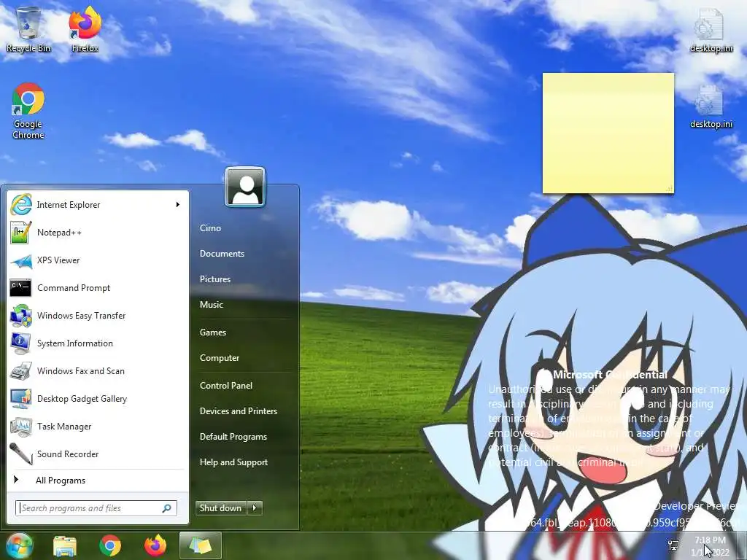Launch Command Prompt from the list
Image resolution: width=747 pixels, height=560 pixels.
tap(97, 287)
